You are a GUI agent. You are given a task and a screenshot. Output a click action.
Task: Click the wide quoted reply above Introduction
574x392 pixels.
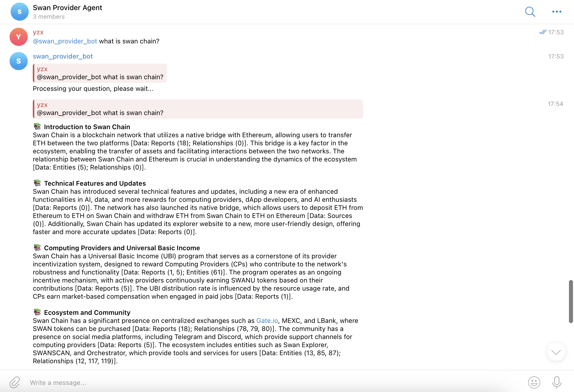point(198,109)
